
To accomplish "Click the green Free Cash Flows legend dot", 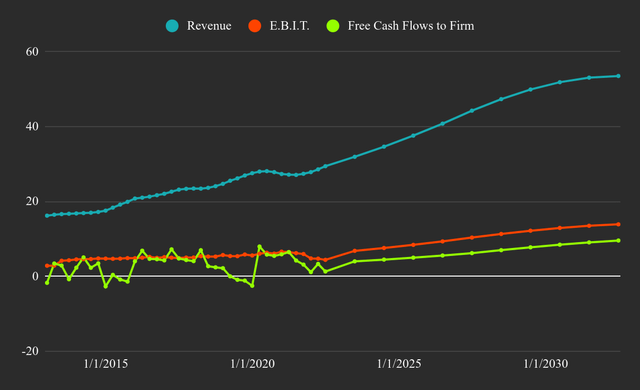I will tap(333, 26).
